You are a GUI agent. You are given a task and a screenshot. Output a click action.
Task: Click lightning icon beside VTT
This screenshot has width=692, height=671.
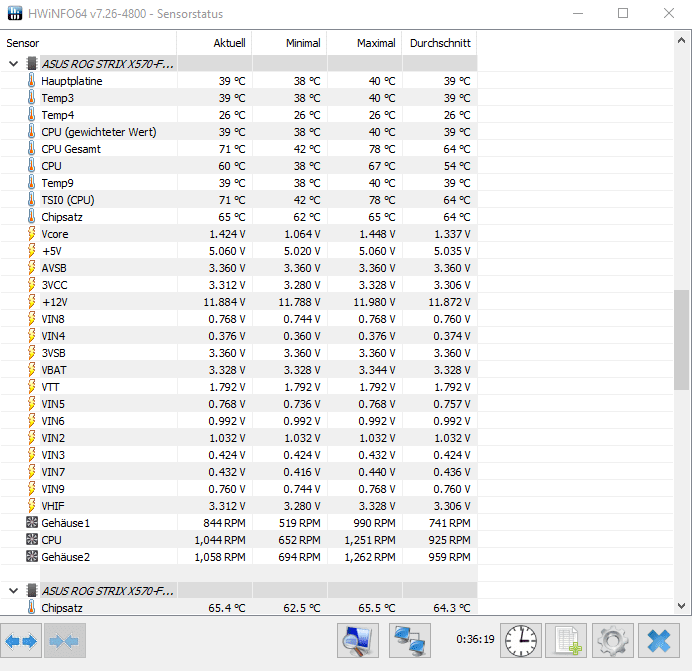(32, 387)
